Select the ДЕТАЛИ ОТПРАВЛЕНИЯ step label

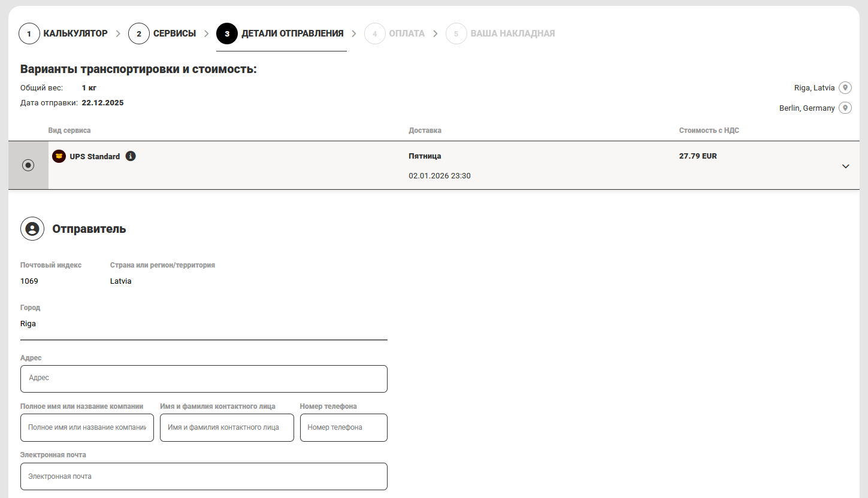(292, 34)
